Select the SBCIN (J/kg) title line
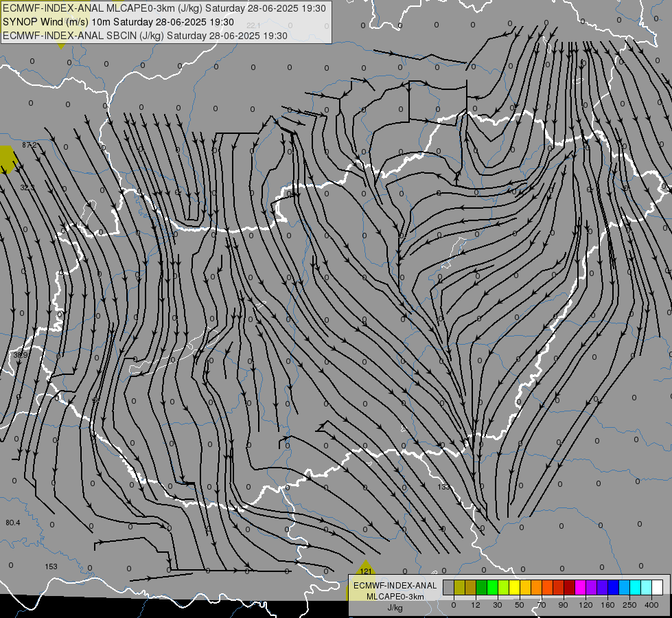This screenshot has height=618, width=672. coord(145,36)
